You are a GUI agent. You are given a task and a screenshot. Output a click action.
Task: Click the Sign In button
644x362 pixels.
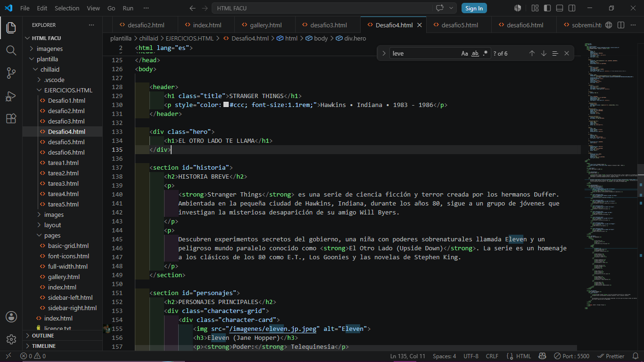(474, 8)
